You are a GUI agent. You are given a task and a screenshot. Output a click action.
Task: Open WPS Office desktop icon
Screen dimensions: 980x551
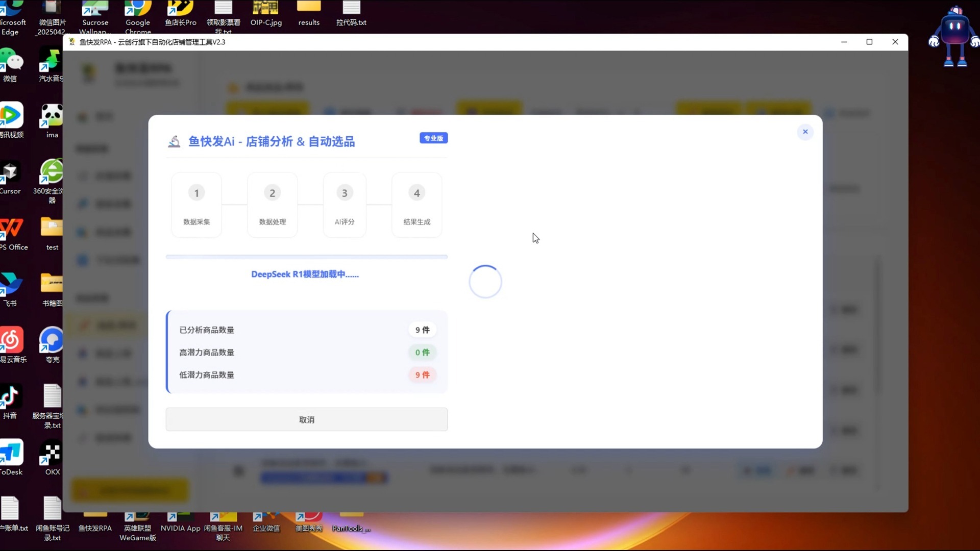pyautogui.click(x=13, y=233)
